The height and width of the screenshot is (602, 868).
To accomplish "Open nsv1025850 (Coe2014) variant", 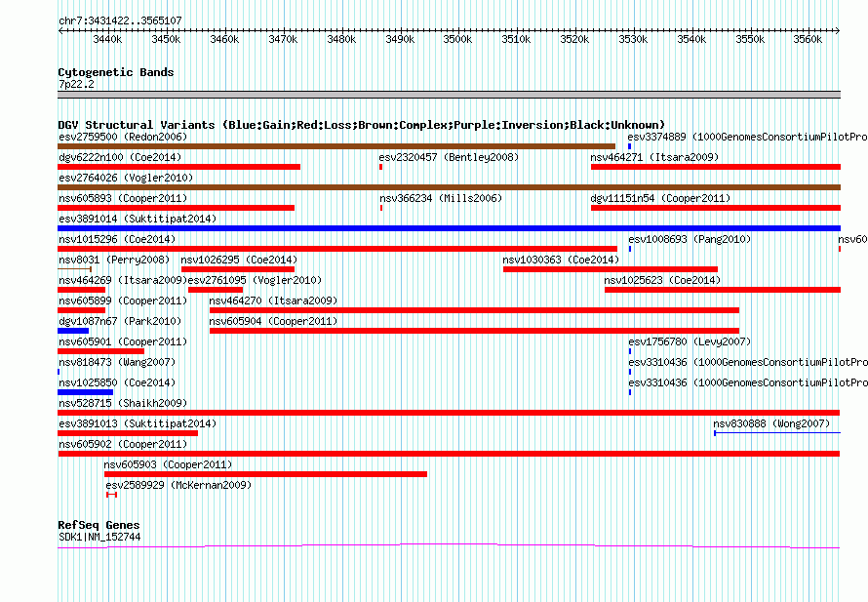I will (x=117, y=382).
